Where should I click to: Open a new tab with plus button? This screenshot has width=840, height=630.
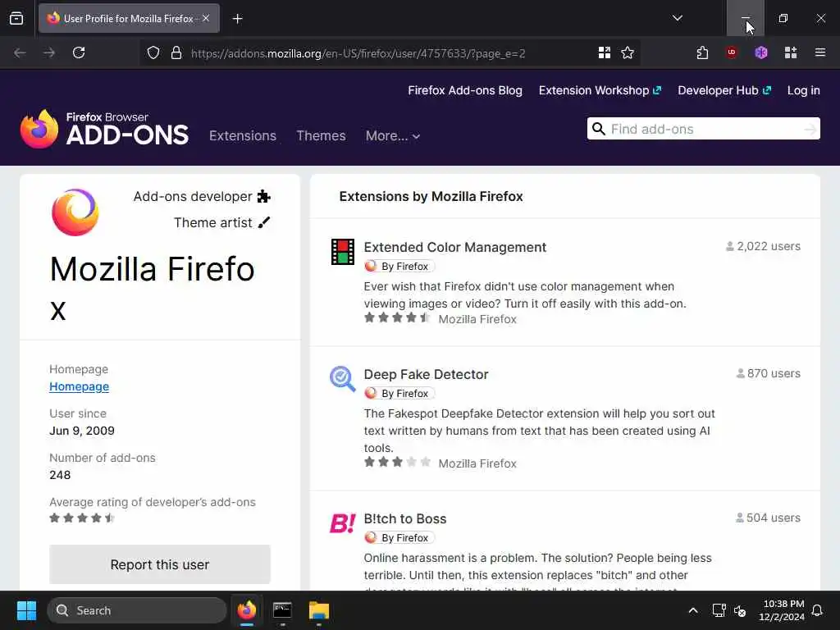pos(237,19)
